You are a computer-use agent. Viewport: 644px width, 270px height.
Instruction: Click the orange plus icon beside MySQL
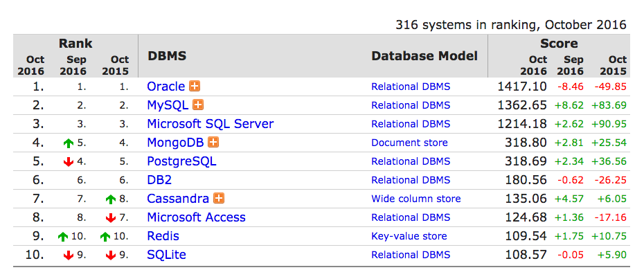(x=198, y=105)
